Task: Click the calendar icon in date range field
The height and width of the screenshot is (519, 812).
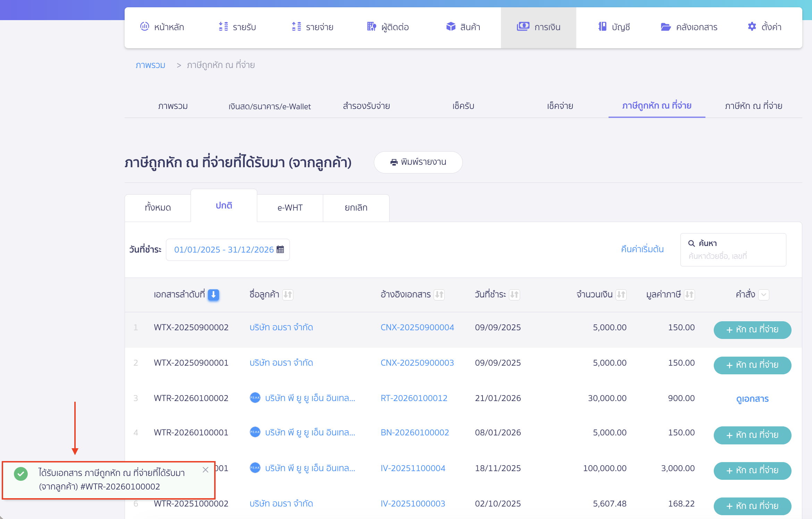Action: [280, 249]
